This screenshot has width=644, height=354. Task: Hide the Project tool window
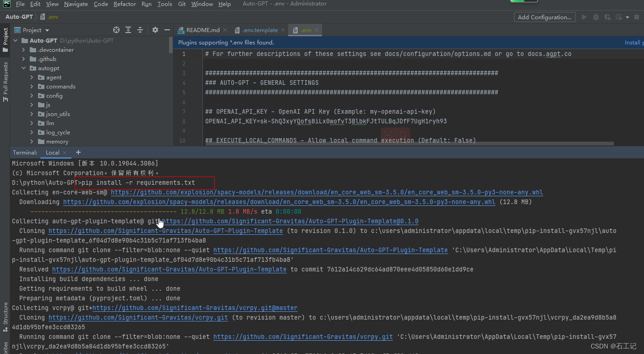click(167, 30)
